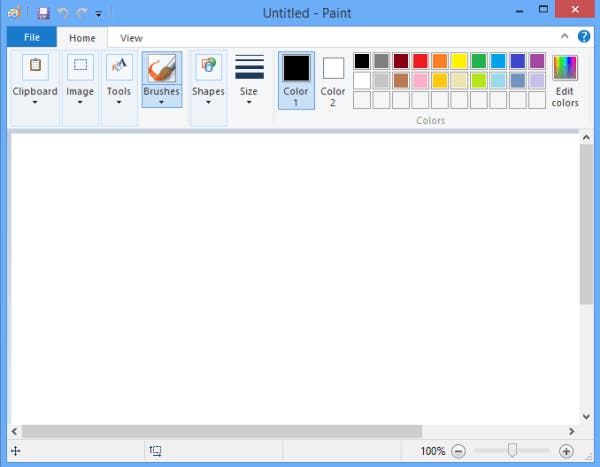Click the selection size status icon
The height and width of the screenshot is (467, 600).
pos(155,451)
